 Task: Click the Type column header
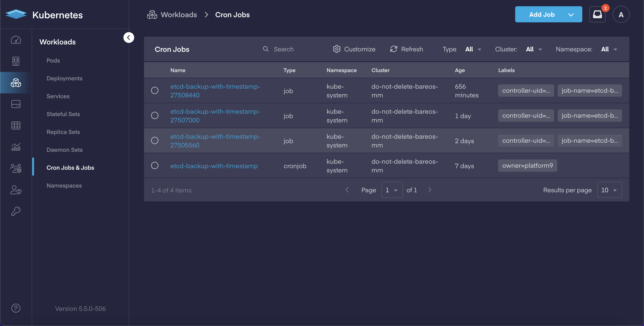coord(289,70)
